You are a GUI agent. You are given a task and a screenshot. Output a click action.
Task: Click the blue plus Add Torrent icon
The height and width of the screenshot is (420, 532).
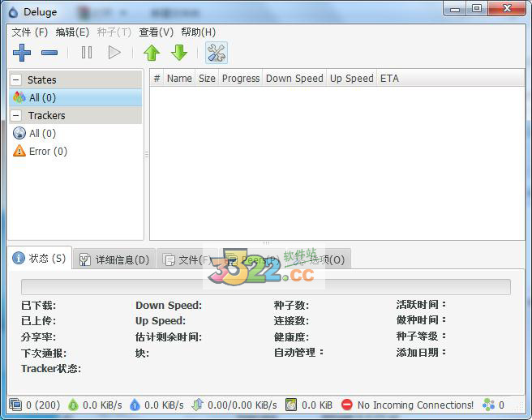pyautogui.click(x=22, y=53)
